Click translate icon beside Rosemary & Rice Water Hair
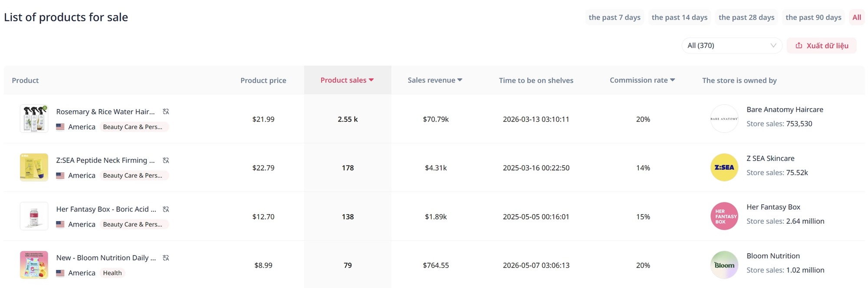Viewport: 868px width, 288px height. [x=166, y=112]
